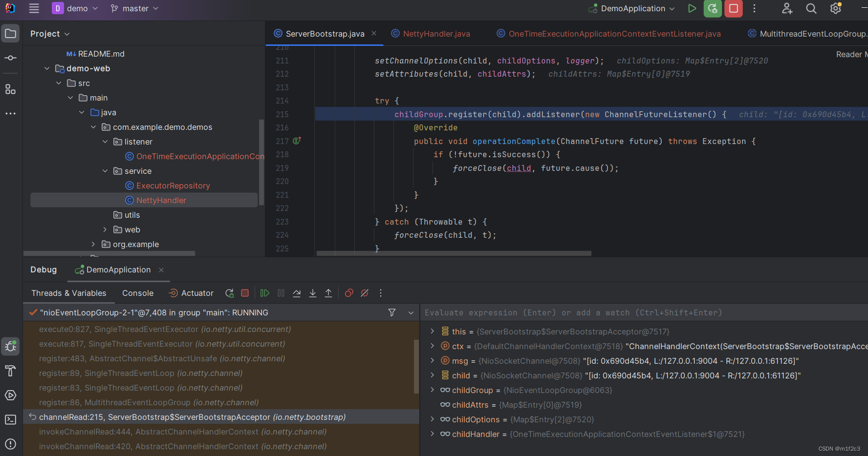Rerun debug session from top toolbar
The image size is (868, 456).
(713, 8)
